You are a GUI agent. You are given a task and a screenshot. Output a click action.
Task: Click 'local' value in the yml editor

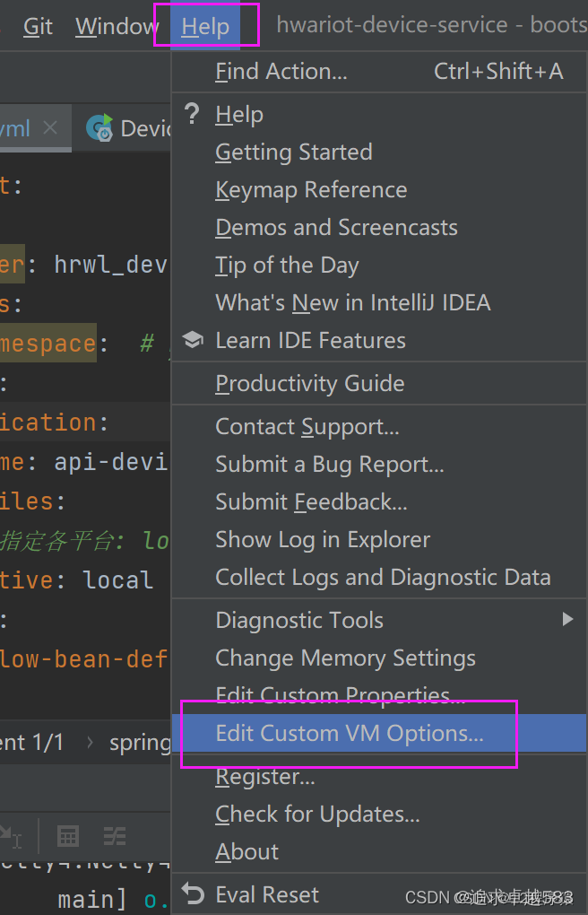tap(118, 580)
